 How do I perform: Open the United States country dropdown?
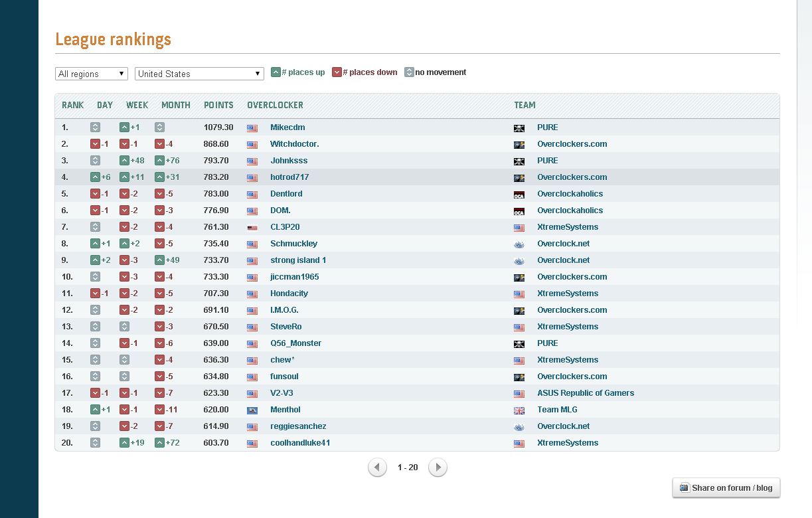click(199, 74)
